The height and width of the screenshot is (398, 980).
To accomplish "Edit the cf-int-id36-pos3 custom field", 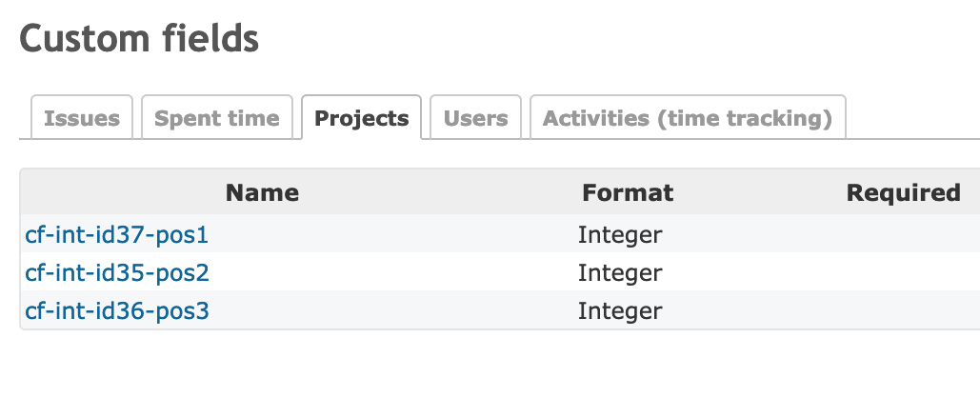I will [117, 311].
